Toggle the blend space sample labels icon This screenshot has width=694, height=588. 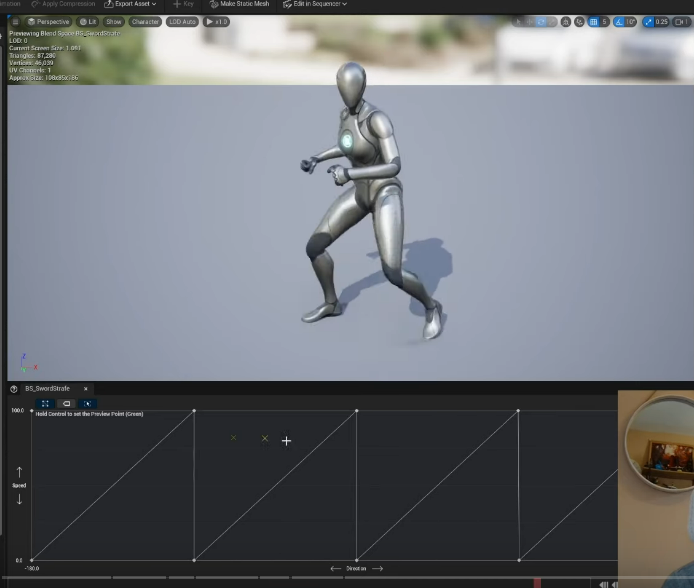point(66,404)
